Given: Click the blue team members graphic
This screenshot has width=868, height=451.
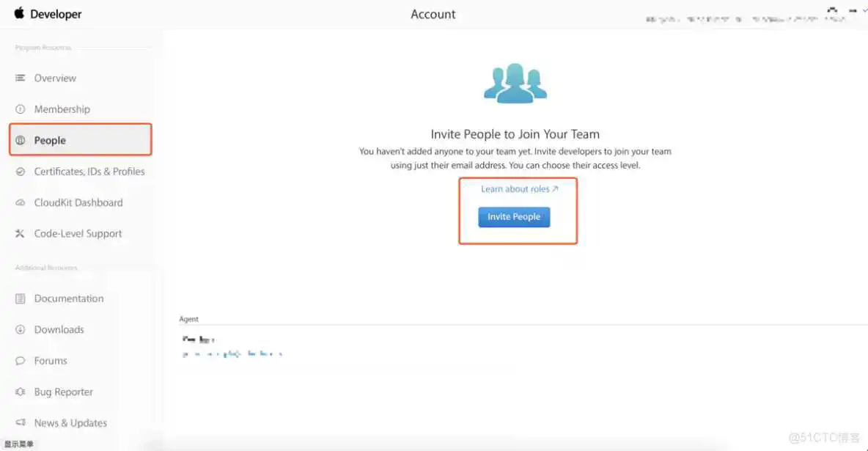Looking at the screenshot, I should 515,81.
